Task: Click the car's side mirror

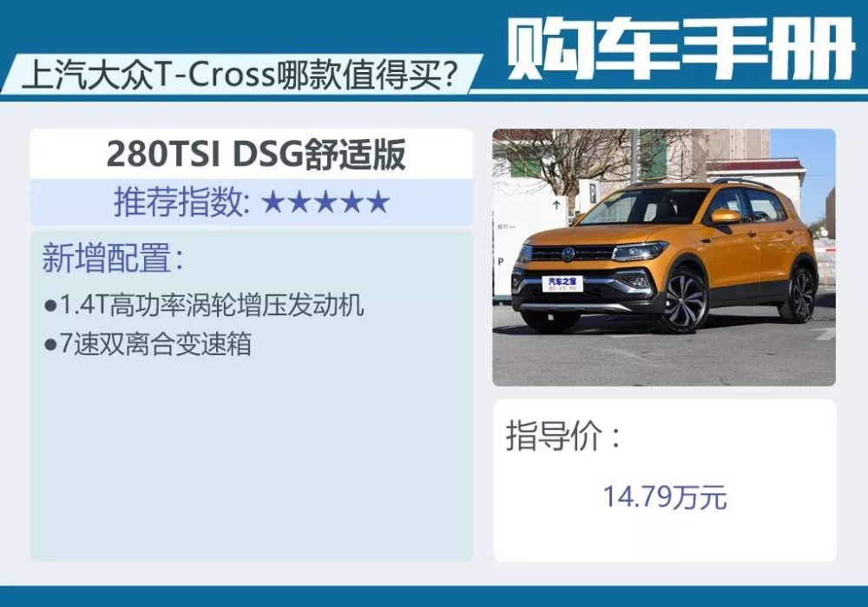Action: click(x=725, y=215)
